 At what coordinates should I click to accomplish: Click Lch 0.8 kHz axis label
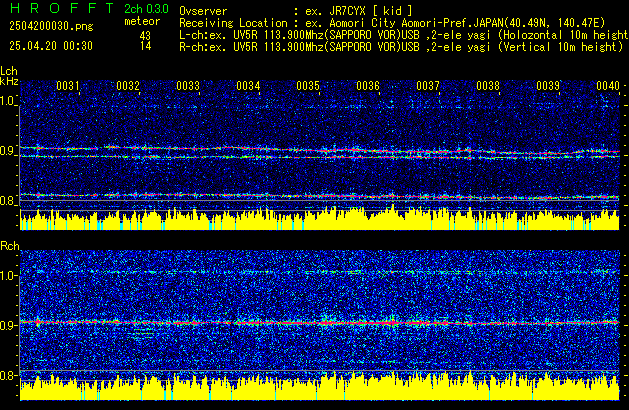coord(8,201)
